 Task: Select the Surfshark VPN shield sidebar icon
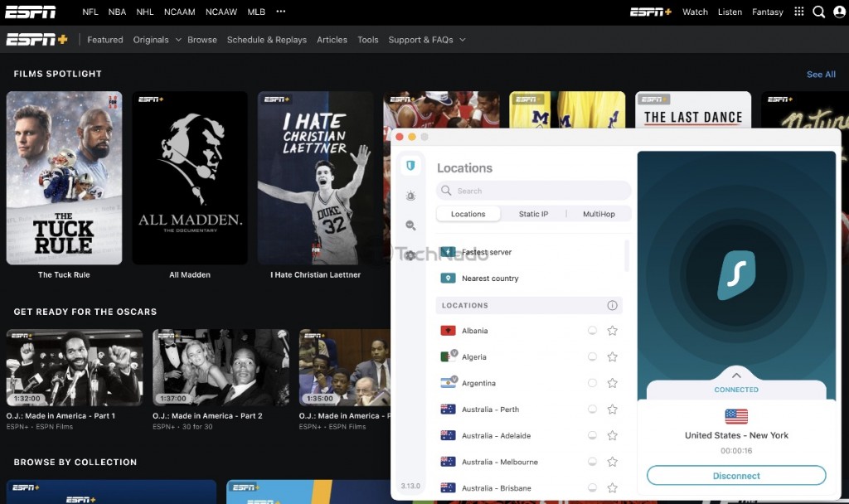(410, 166)
